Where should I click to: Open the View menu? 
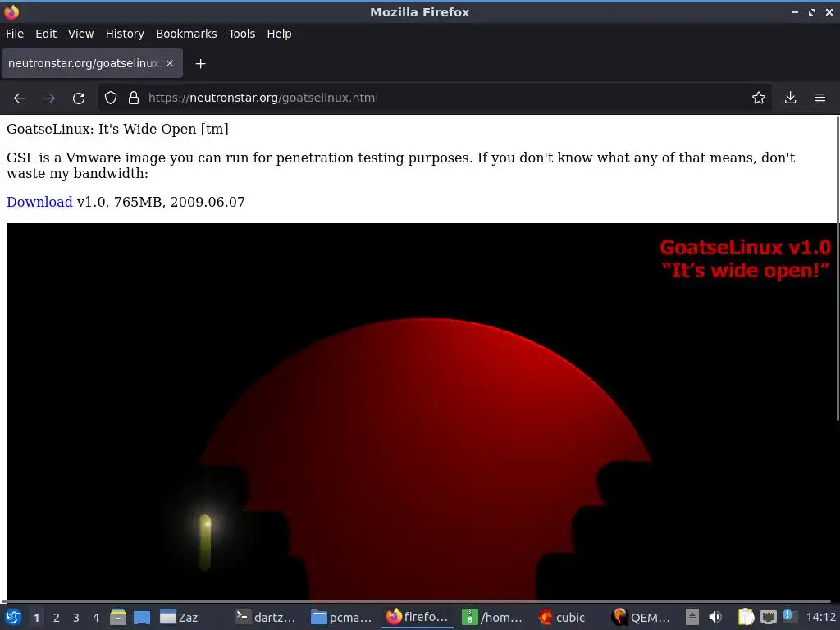(x=81, y=34)
